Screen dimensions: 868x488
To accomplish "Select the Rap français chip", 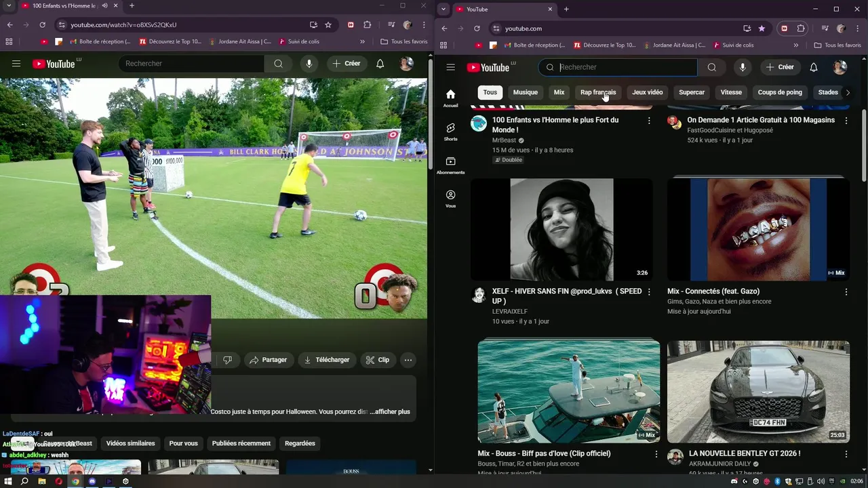I will pyautogui.click(x=598, y=92).
